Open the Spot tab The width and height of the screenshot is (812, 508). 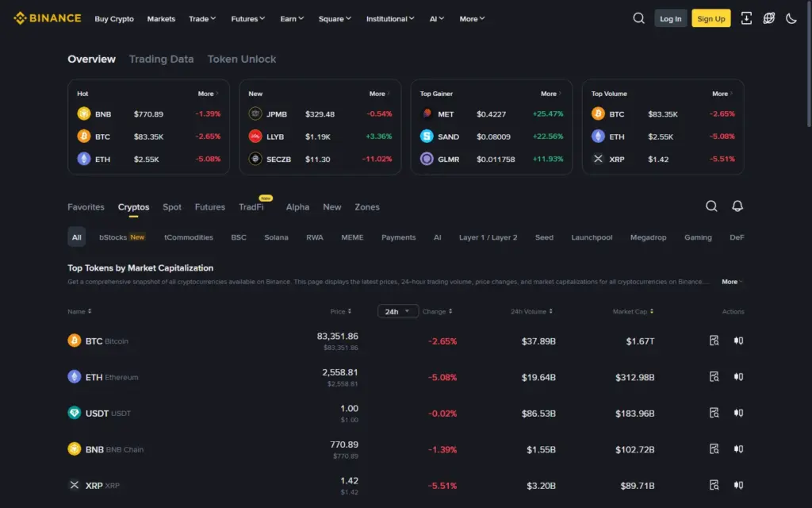[x=172, y=207]
